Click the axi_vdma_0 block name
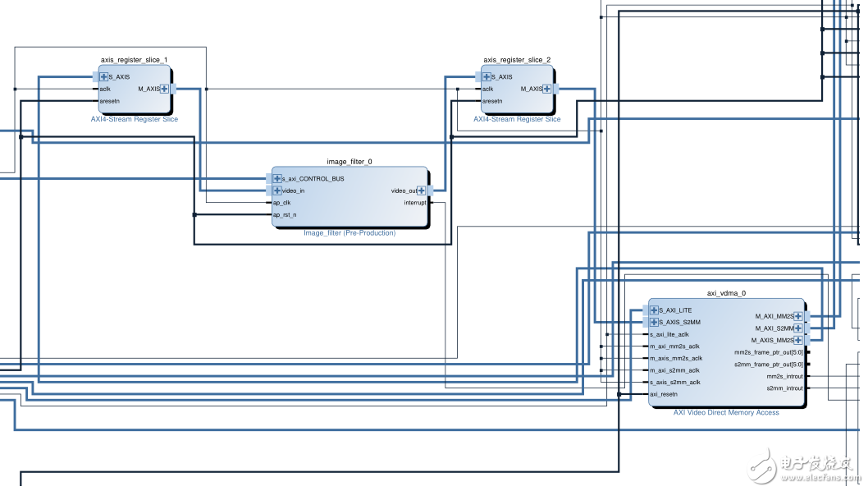Image resolution: width=868 pixels, height=491 pixels. (726, 293)
